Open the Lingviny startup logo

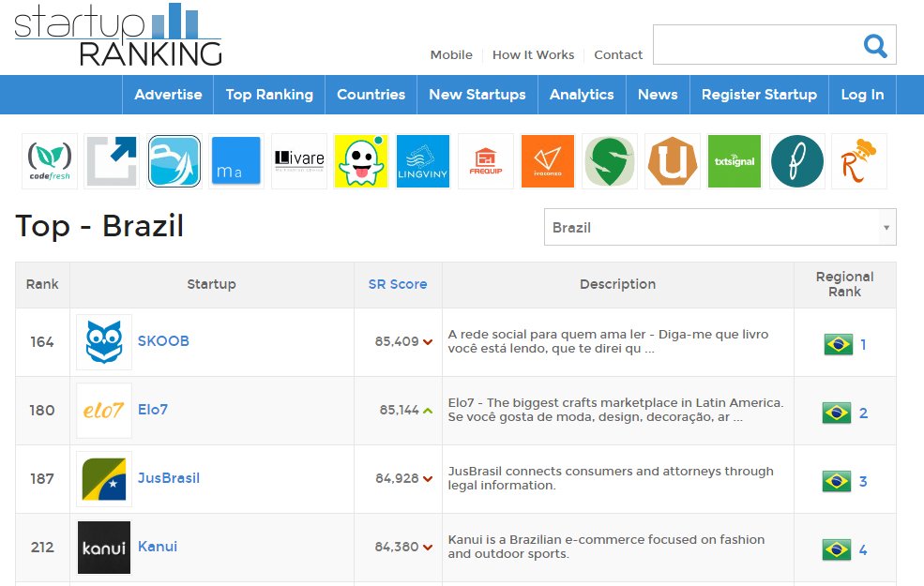point(423,160)
